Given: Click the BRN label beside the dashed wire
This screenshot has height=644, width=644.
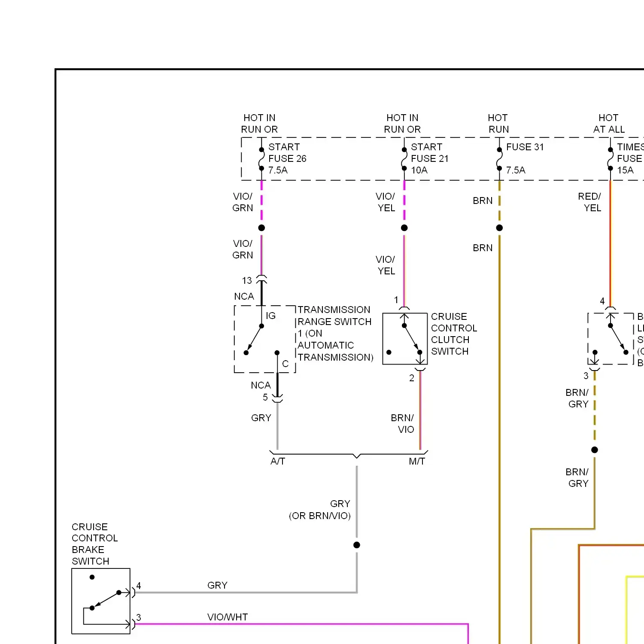Looking at the screenshot, I should point(483,200).
